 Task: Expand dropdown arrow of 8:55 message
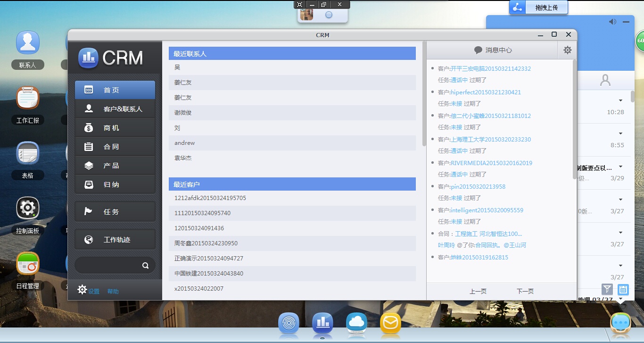[x=620, y=134]
